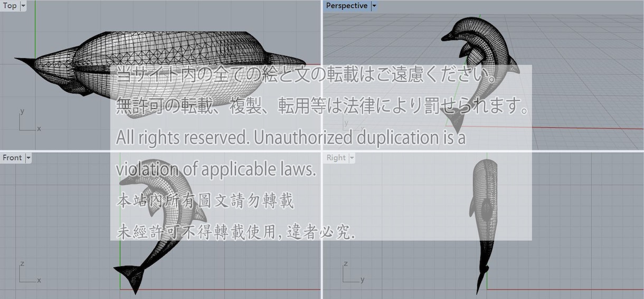Open the Front viewport menu arrow

(28, 157)
